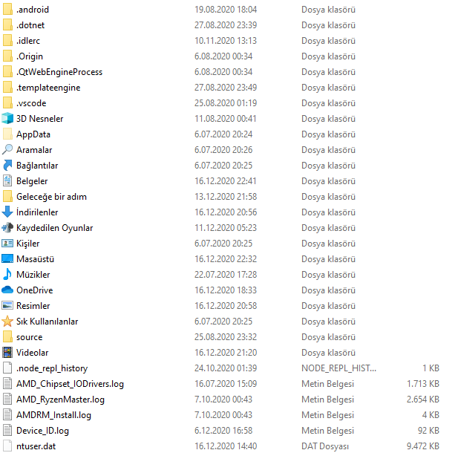Click the 92 KB size value

428,431
